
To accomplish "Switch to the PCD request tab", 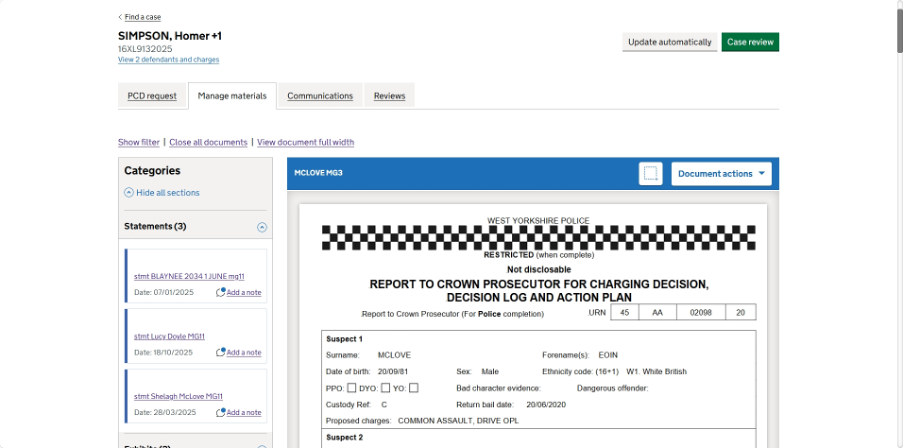I will coord(152,96).
